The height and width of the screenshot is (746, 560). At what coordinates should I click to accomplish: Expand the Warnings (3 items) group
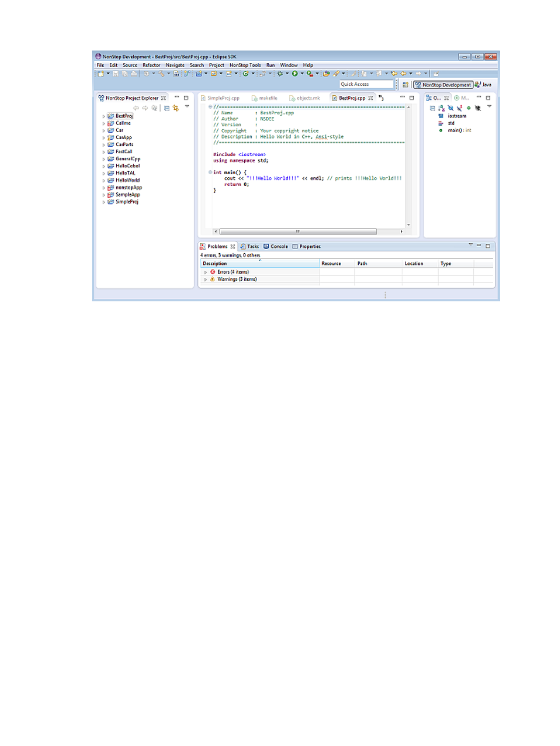pos(205,280)
